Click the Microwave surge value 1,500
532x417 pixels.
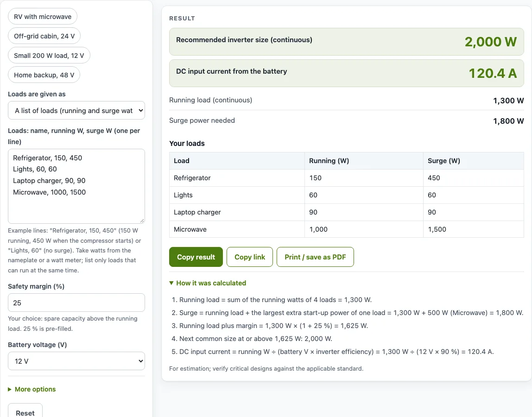point(437,229)
